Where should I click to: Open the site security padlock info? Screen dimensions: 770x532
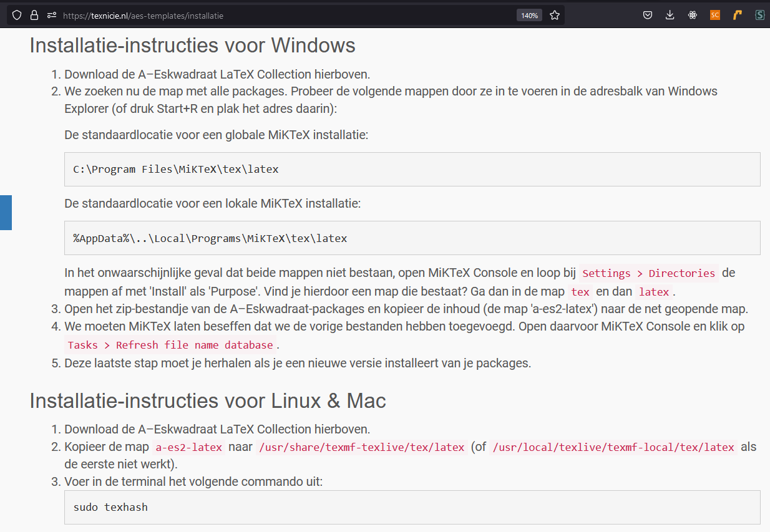34,16
